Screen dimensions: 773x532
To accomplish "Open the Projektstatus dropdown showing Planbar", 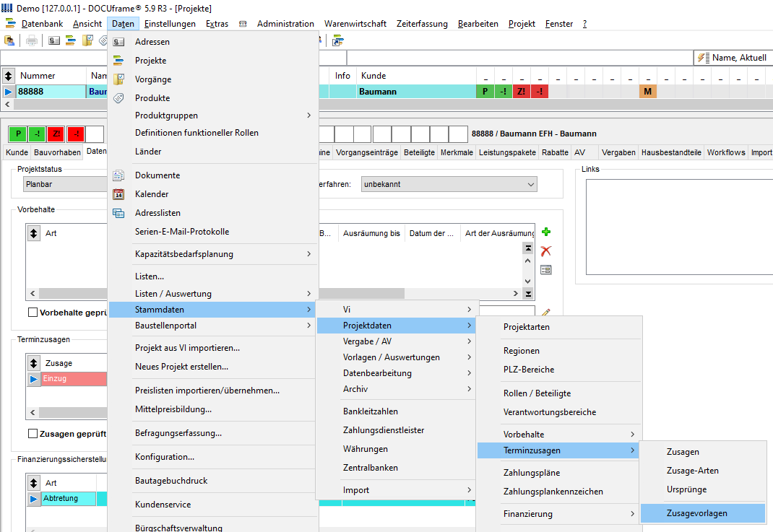I will [x=65, y=184].
